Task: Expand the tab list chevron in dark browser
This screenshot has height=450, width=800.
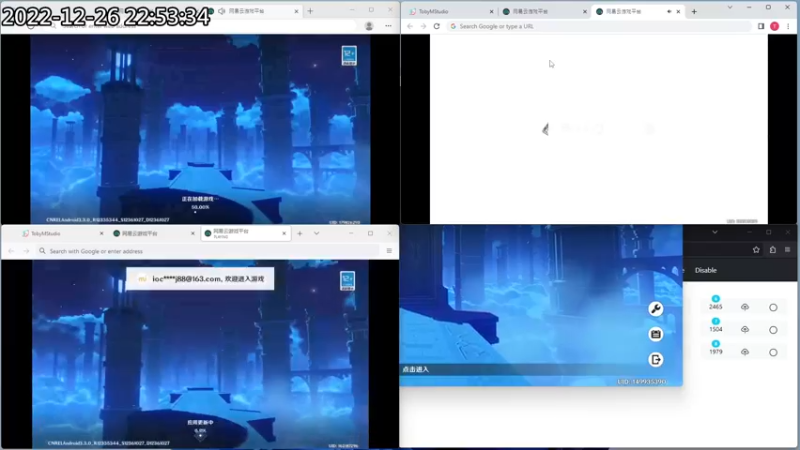Action: (x=715, y=232)
